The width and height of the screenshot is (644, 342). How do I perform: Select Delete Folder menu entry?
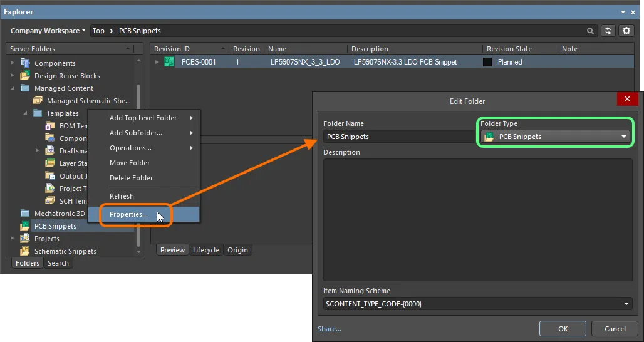(143, 178)
